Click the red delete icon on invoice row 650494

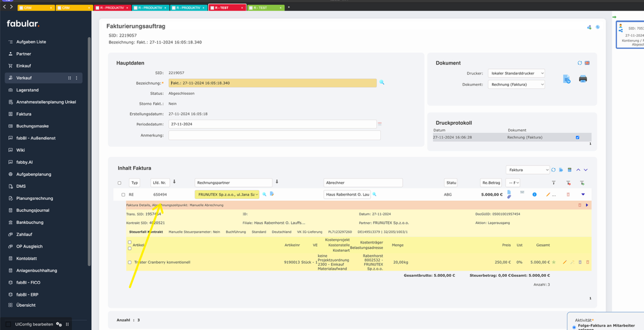coord(568,194)
